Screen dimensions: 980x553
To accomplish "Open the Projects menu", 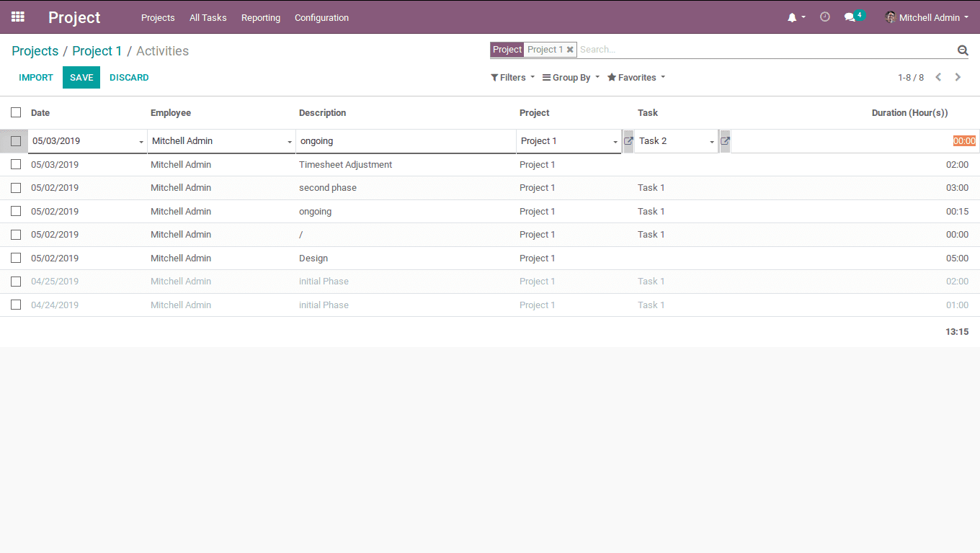I will point(158,17).
